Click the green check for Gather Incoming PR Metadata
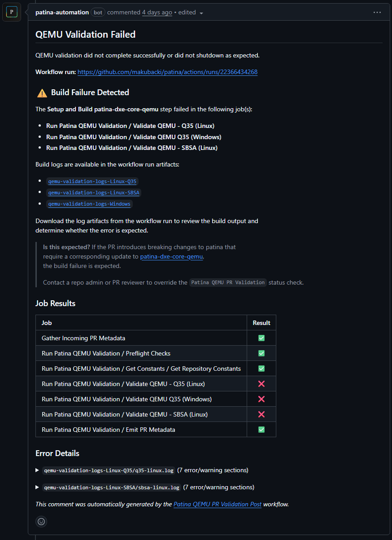Screen dimensions: 392x540 click(261, 338)
